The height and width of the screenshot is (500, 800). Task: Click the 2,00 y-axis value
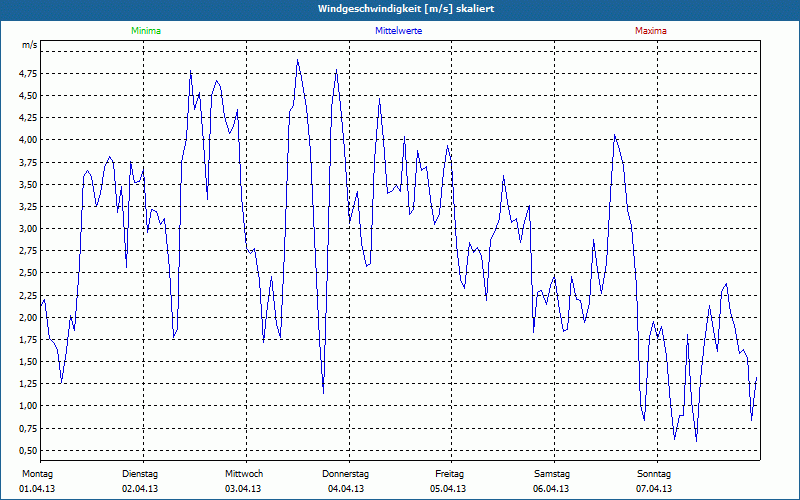point(29,317)
